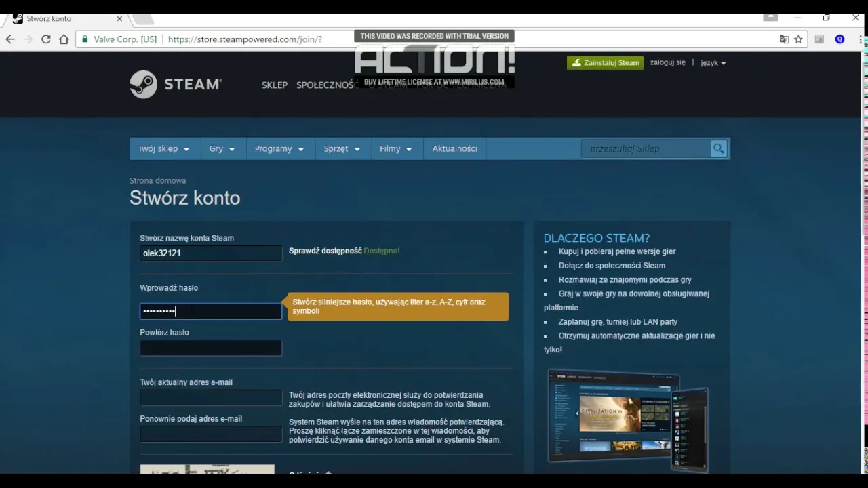Click the browser page vertical scrollbar
The height and width of the screenshot is (488, 868).
pyautogui.click(x=863, y=261)
